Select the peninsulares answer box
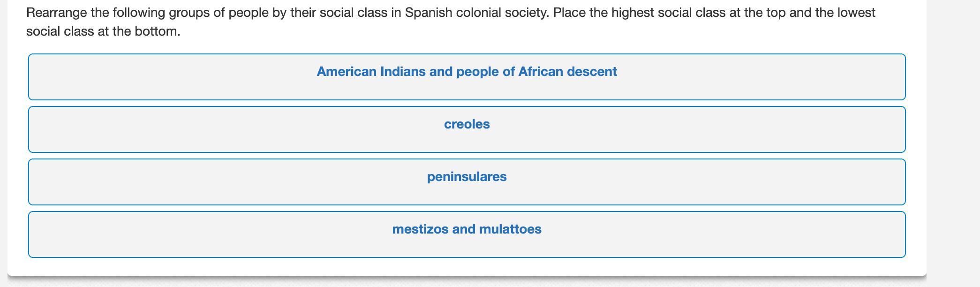The height and width of the screenshot is (287, 980). click(x=467, y=182)
